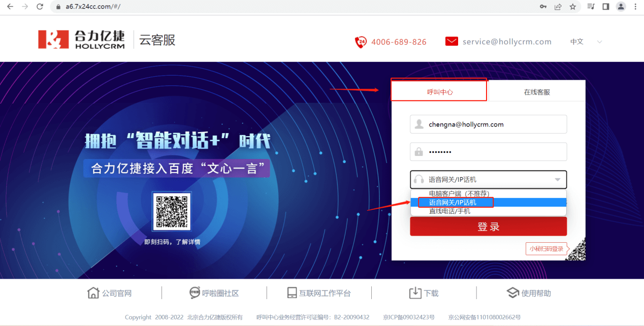The height and width of the screenshot is (326, 644).
Task: Click the lock icon in the password field
Action: [x=419, y=152]
